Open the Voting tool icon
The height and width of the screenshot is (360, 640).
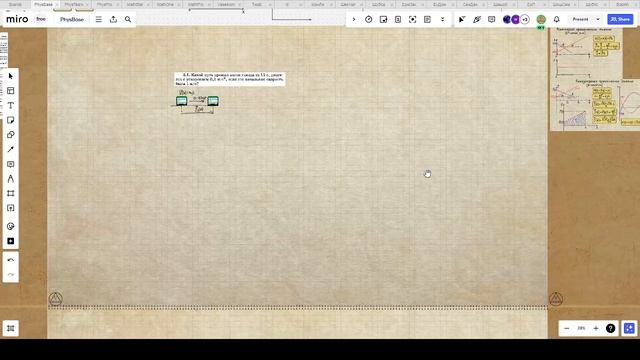pyautogui.click(x=383, y=19)
